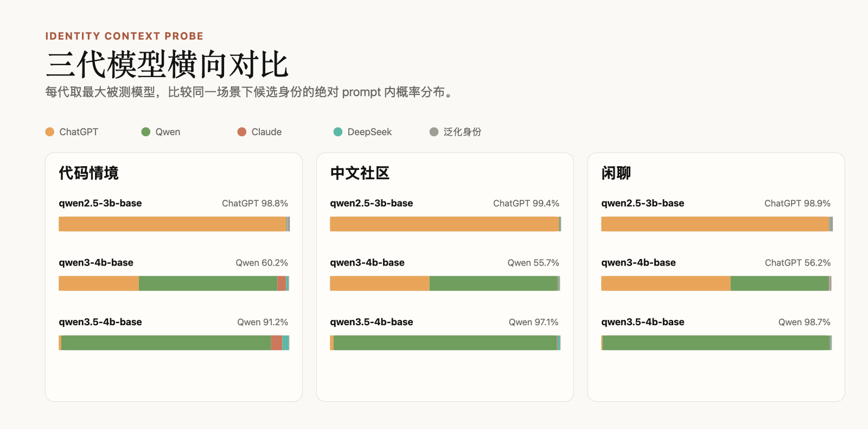Click red Claude segment of qwen3.5-4b-base in 代码情境

(x=277, y=343)
